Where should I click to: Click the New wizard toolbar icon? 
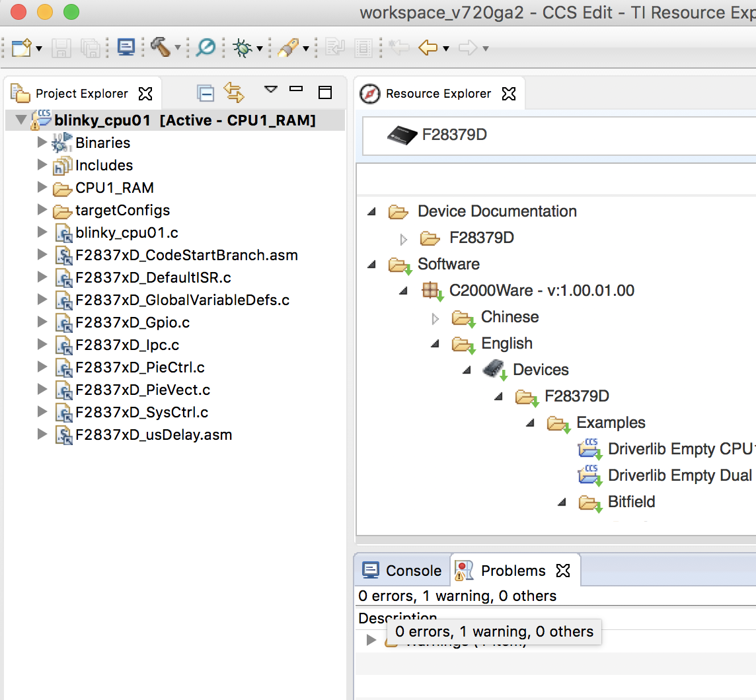[x=21, y=48]
